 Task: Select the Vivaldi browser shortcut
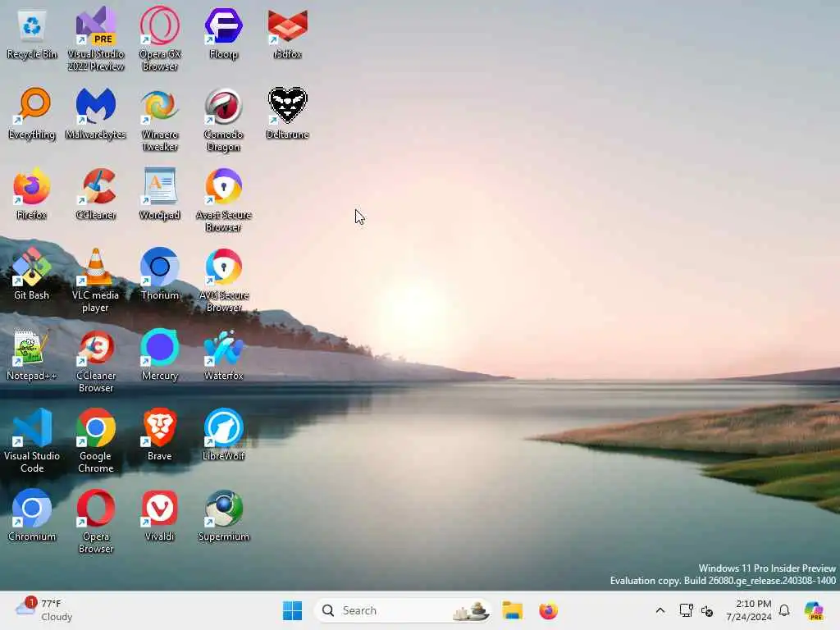point(160,515)
